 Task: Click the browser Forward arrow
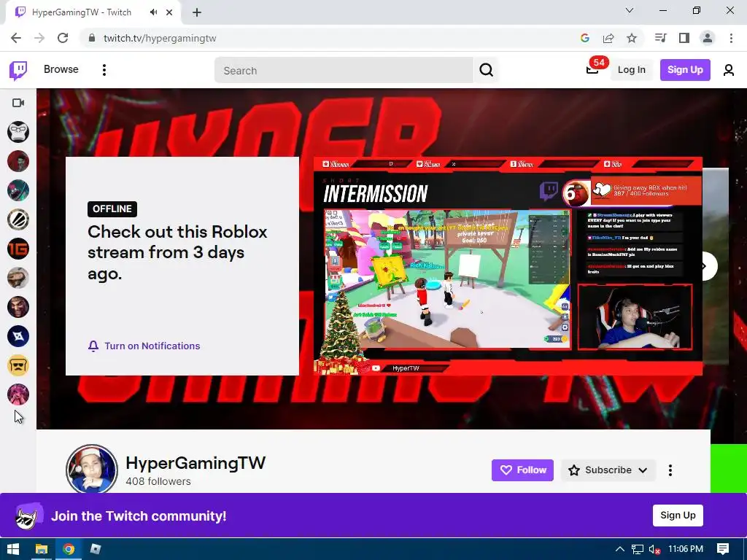point(39,38)
